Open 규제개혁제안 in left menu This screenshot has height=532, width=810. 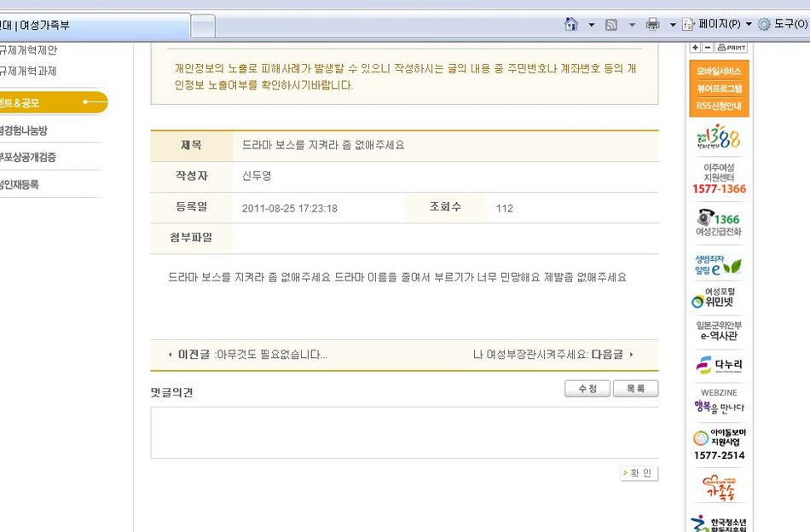[28, 50]
